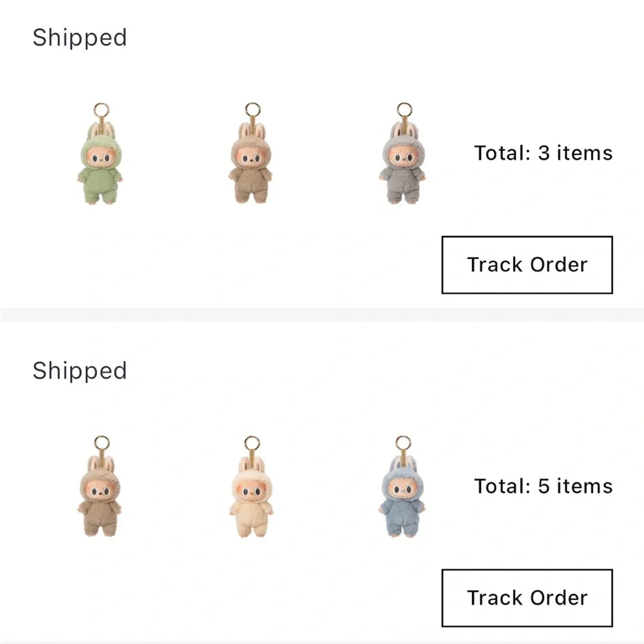The image size is (644, 644).
Task: Select the Total: 5 items text
Action: 543,486
